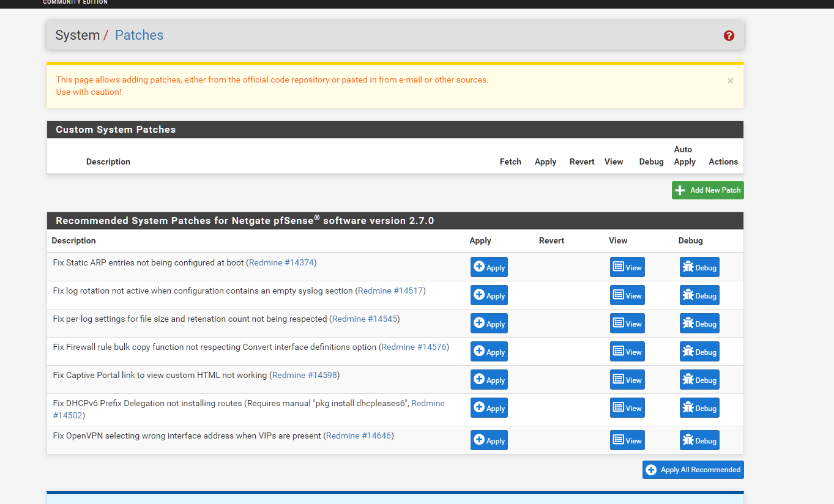Click the System breadcrumb text

[77, 35]
